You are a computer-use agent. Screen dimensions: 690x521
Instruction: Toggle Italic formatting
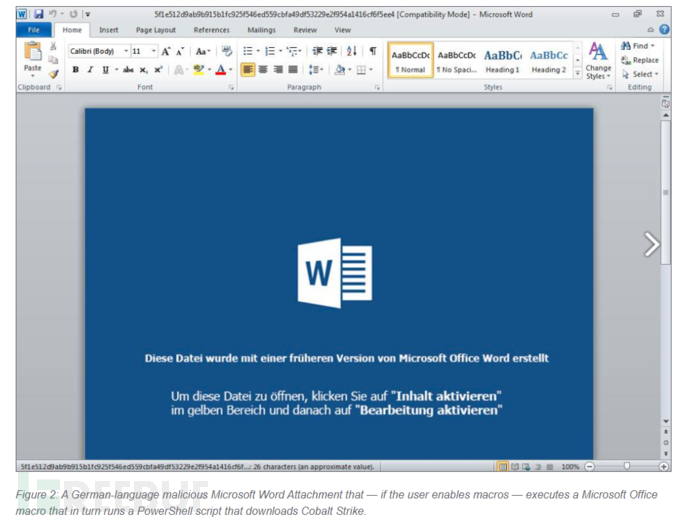click(90, 70)
